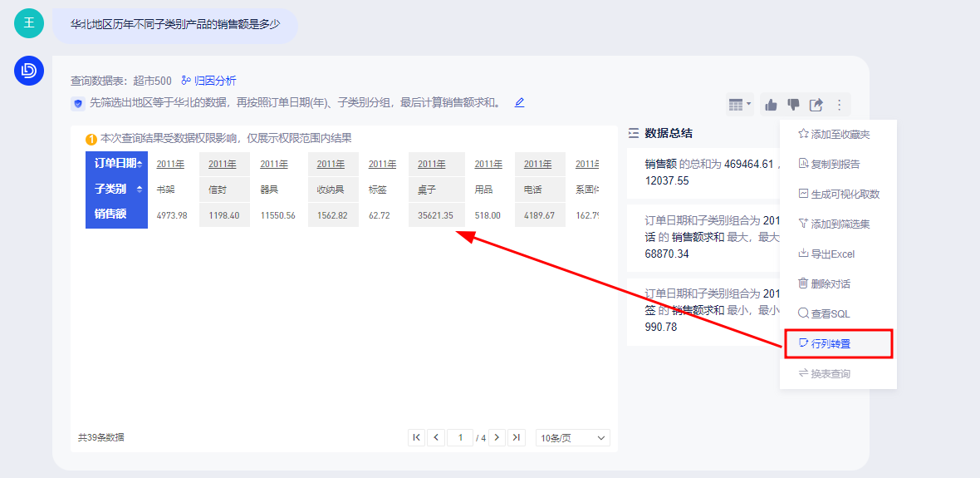The height and width of the screenshot is (478, 980).
Task: Click the thumbs up like icon
Action: point(772,105)
